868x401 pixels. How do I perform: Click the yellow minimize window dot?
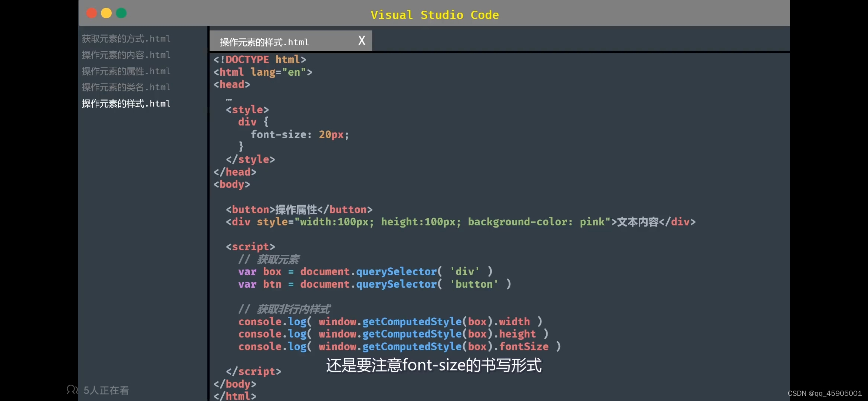pos(106,13)
